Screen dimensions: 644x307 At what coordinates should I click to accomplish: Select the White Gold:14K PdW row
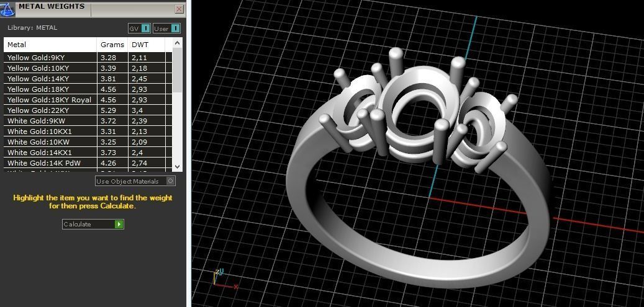[x=88, y=163]
